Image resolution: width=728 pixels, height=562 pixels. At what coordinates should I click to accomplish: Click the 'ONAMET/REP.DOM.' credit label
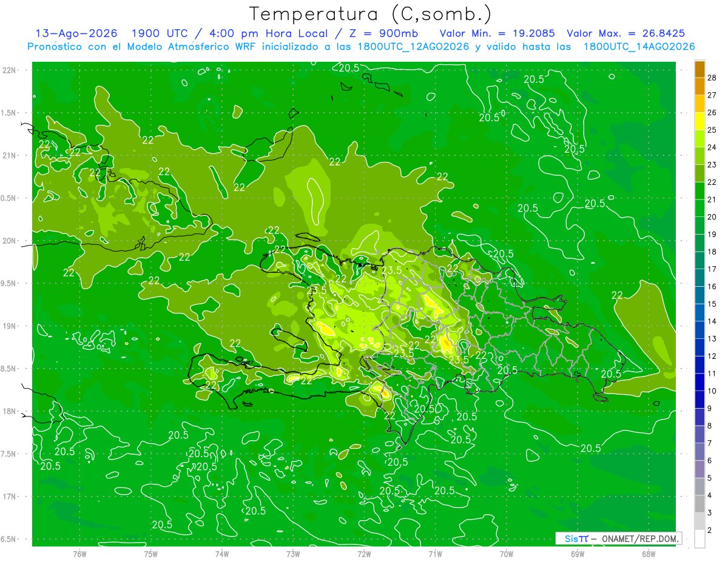[639, 538]
